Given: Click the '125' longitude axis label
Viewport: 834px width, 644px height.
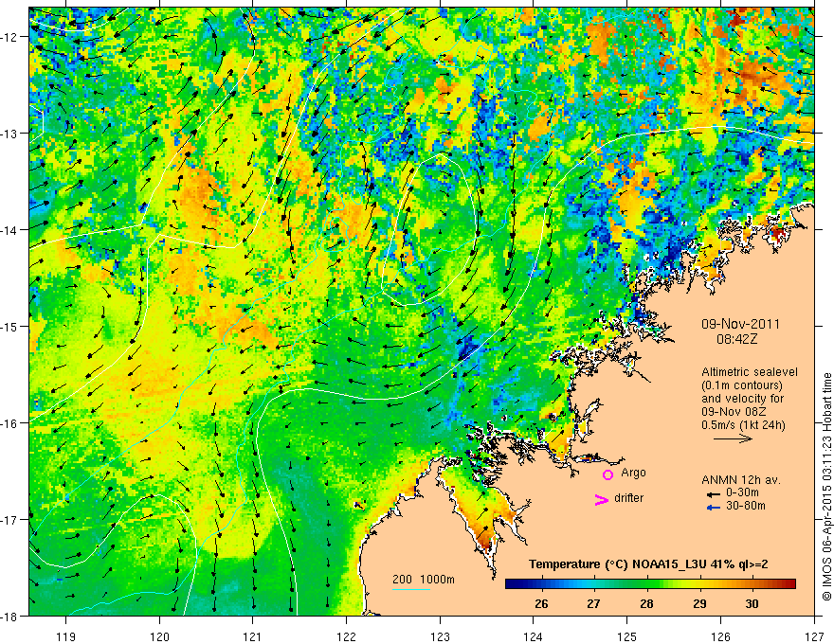Looking at the screenshot, I should click(627, 636).
